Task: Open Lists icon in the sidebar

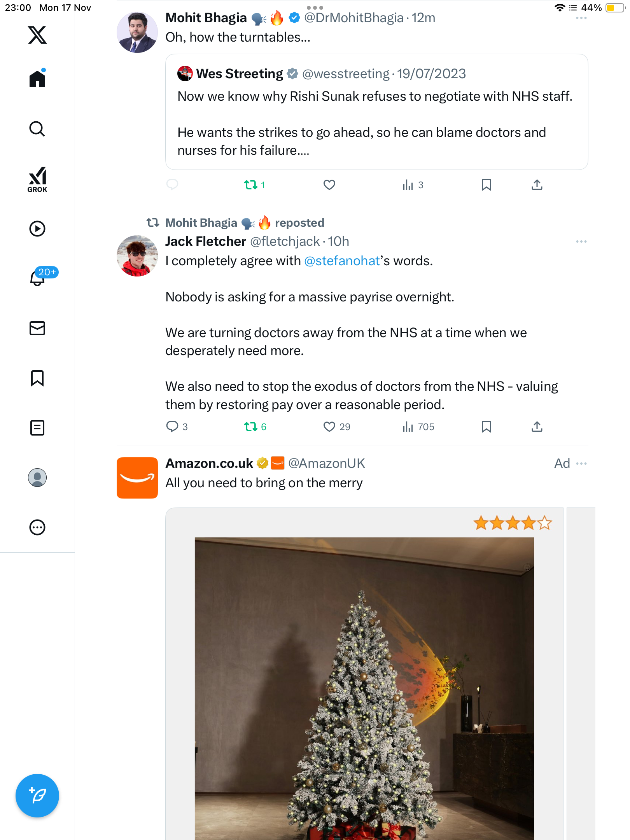Action: (x=37, y=428)
